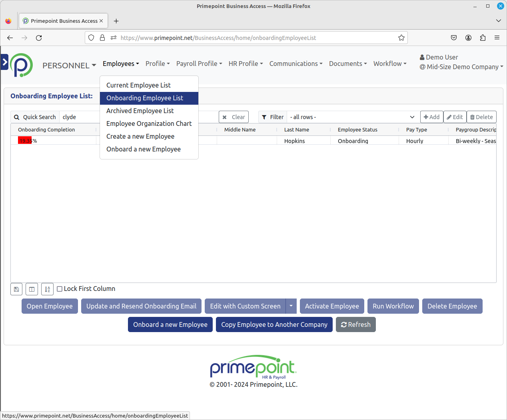Screen dimensions: 507x420
Task: Click the site security padlock icon
Action: [x=102, y=38]
